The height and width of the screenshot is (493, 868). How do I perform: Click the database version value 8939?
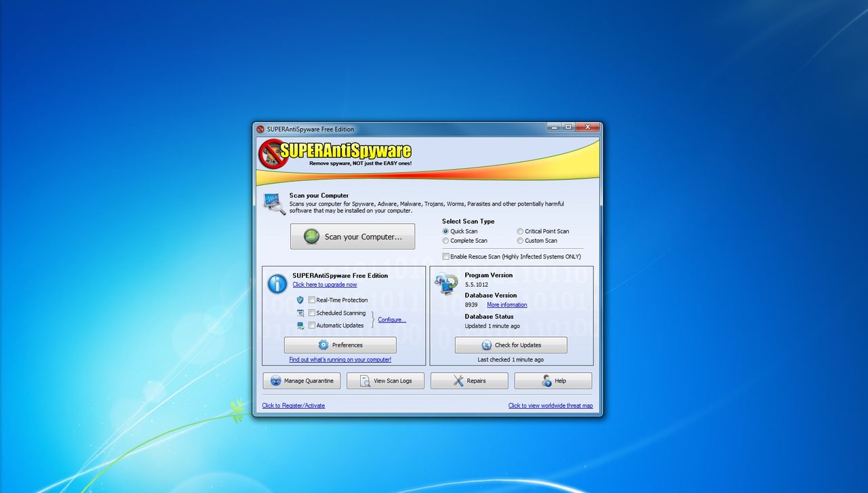click(x=471, y=305)
